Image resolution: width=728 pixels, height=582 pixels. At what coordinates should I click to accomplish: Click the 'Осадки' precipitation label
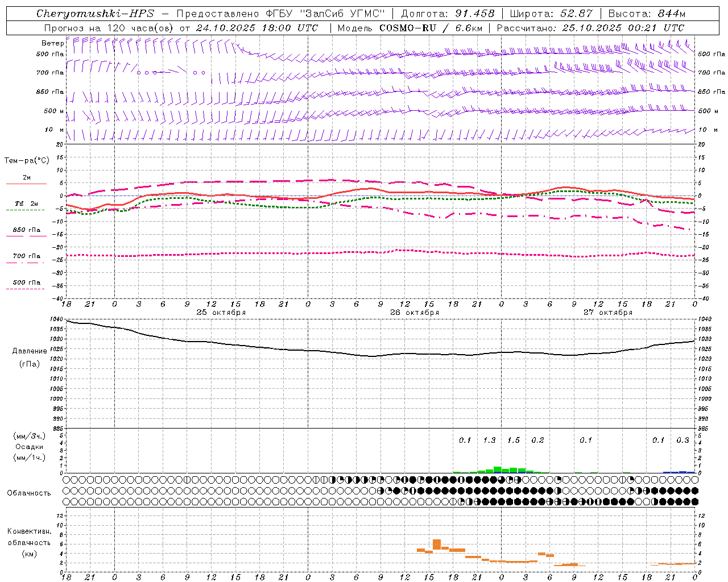click(29, 447)
